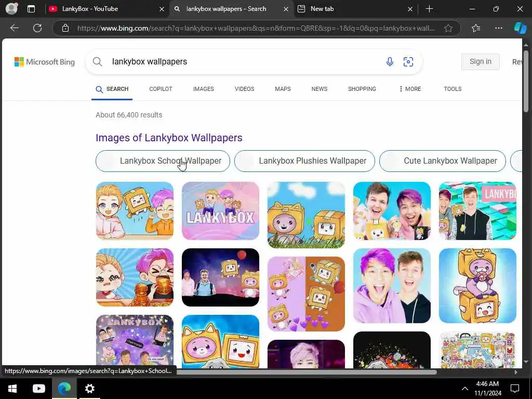Viewport: 532px width, 399px height.
Task: Open the purple-haired selfie thumbnail
Action: tap(392, 286)
